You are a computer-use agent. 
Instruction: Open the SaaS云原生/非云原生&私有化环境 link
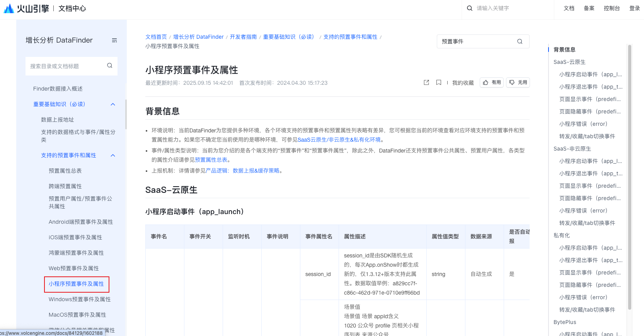339,140
